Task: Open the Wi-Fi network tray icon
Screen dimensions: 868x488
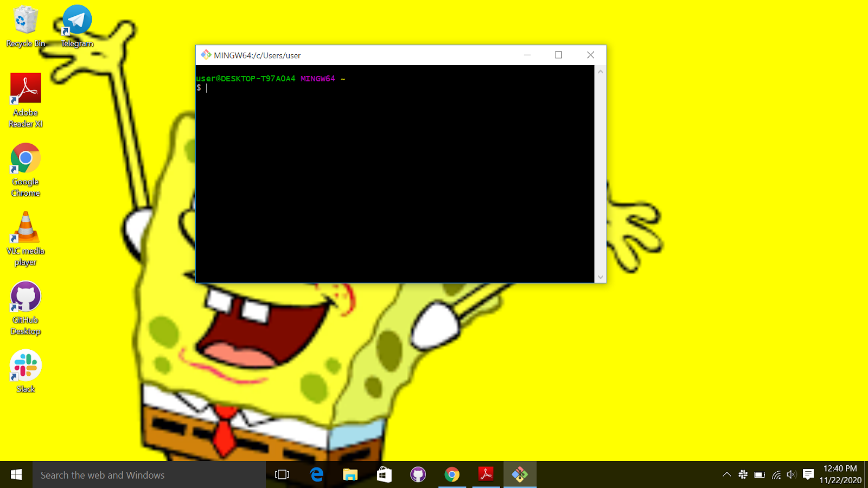Action: click(x=776, y=475)
